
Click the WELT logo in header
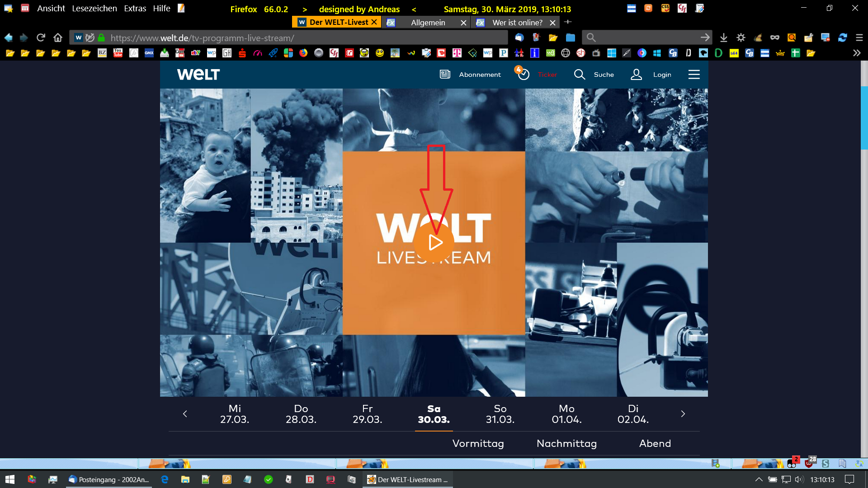tap(198, 75)
